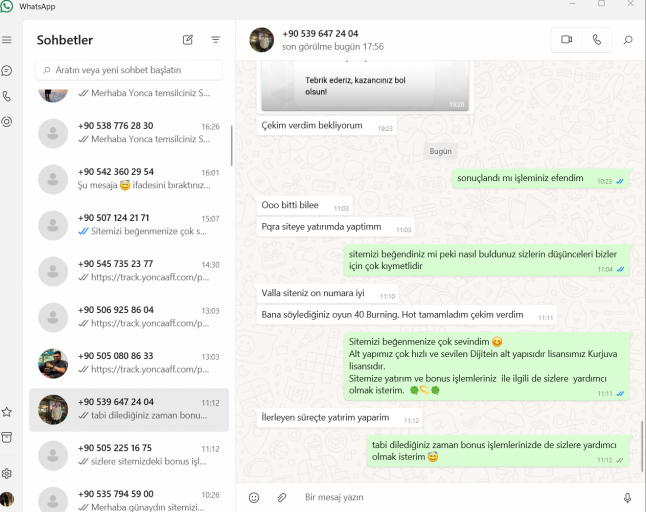This screenshot has height=512, width=646.
Task: Search within the open conversation
Action: pyautogui.click(x=627, y=40)
